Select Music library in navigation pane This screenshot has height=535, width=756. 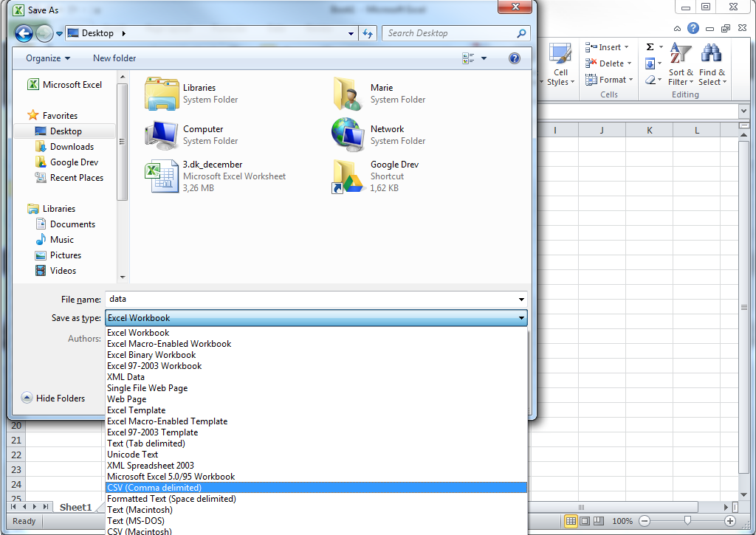point(55,240)
